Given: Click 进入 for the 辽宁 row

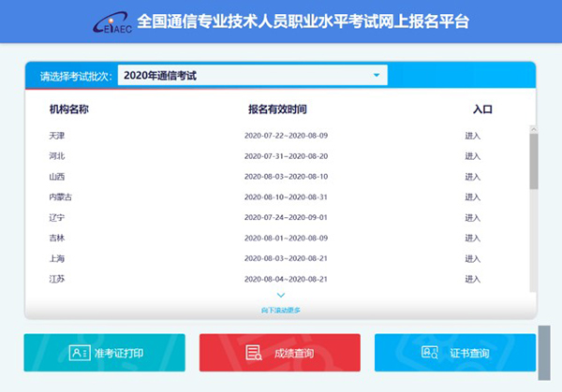Looking at the screenshot, I should pyautogui.click(x=472, y=218).
